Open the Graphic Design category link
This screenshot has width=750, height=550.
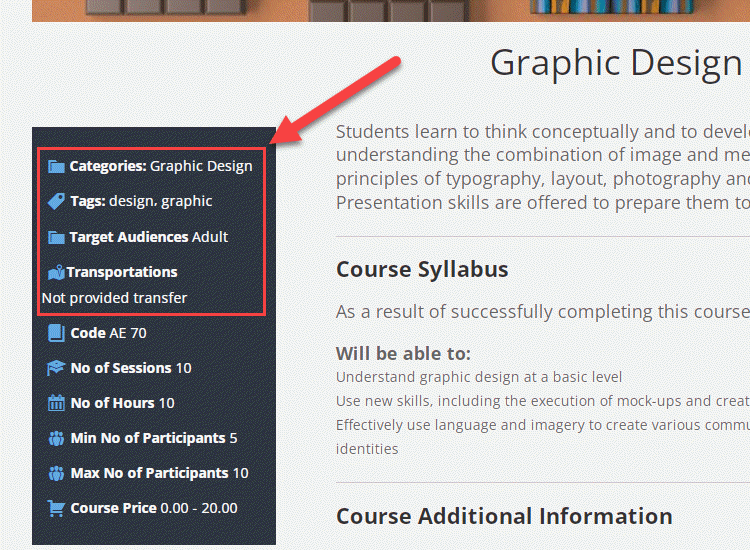pyautogui.click(x=201, y=166)
